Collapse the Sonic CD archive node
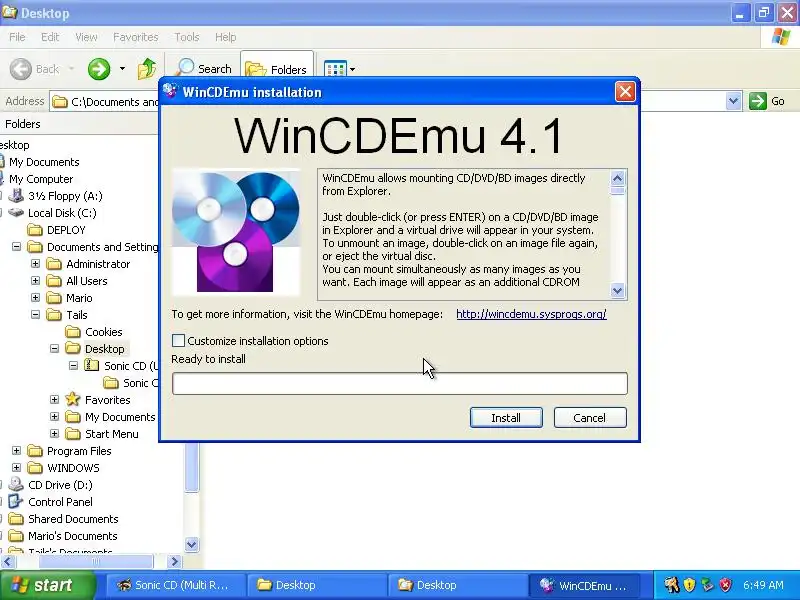 pos(73,366)
